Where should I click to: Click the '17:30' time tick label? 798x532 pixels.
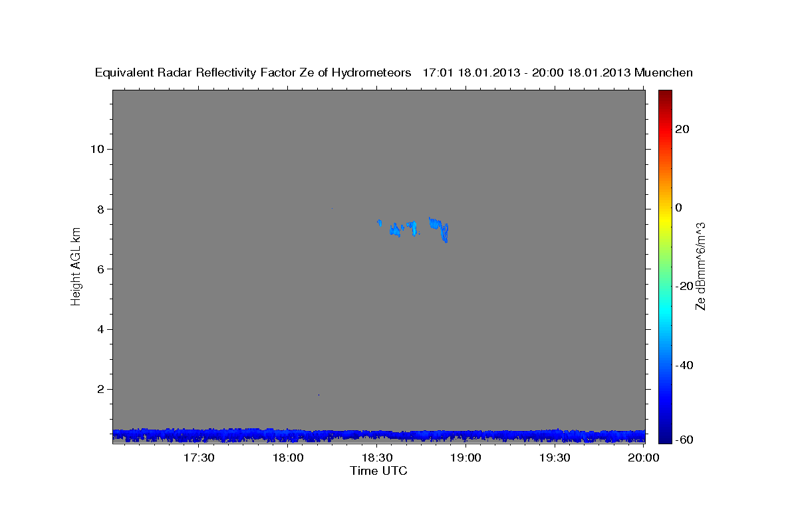[x=199, y=458]
